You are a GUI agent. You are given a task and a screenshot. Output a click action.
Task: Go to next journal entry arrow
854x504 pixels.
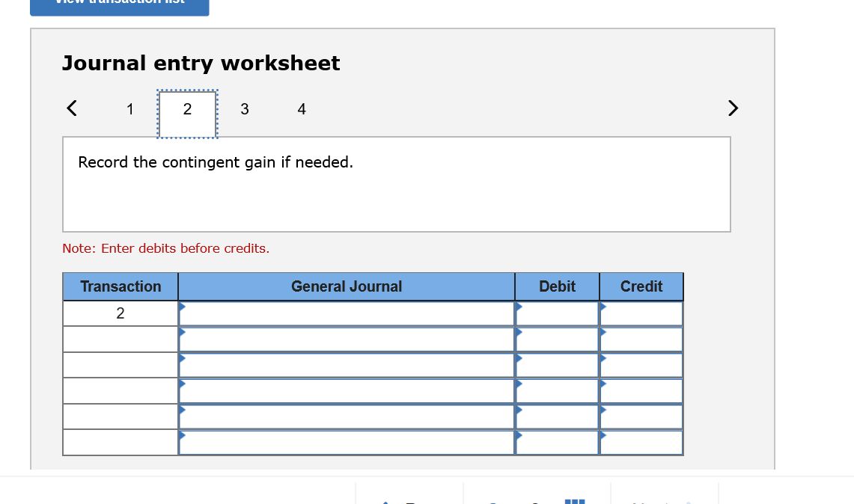pyautogui.click(x=733, y=108)
